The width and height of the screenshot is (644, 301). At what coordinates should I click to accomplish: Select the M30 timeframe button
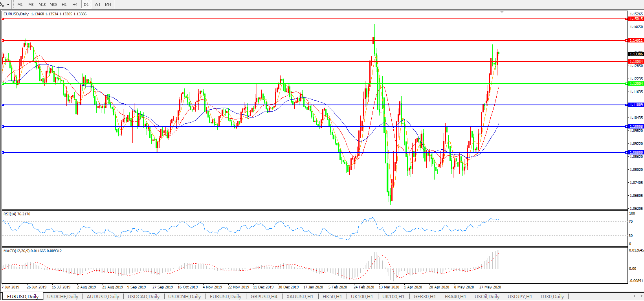(x=53, y=5)
